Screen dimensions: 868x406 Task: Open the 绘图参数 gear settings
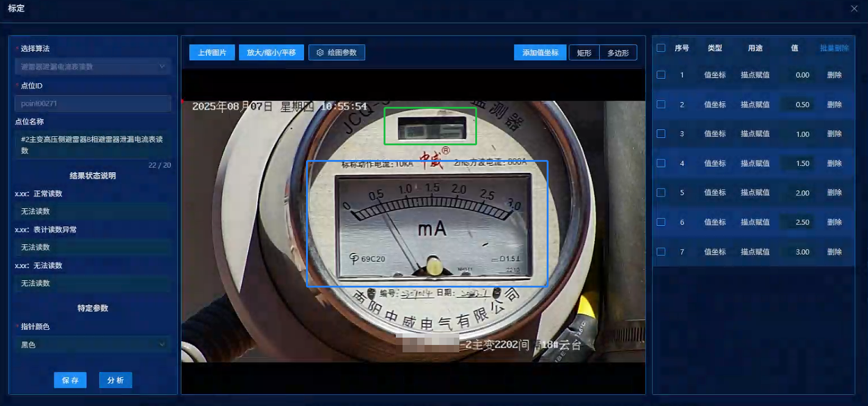337,53
